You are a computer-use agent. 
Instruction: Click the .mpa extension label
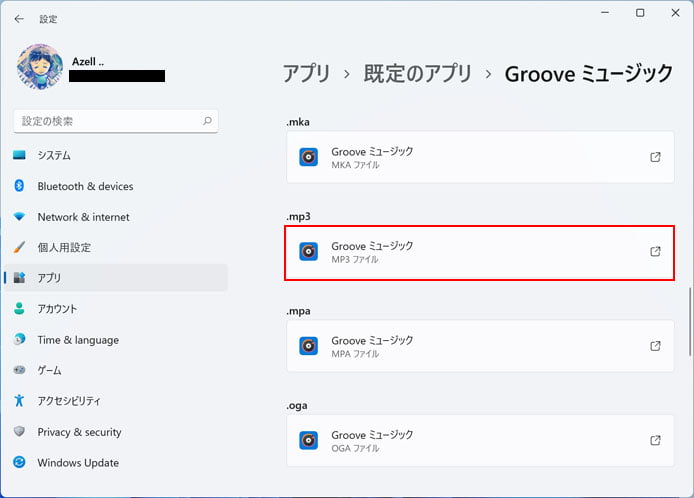(x=298, y=311)
